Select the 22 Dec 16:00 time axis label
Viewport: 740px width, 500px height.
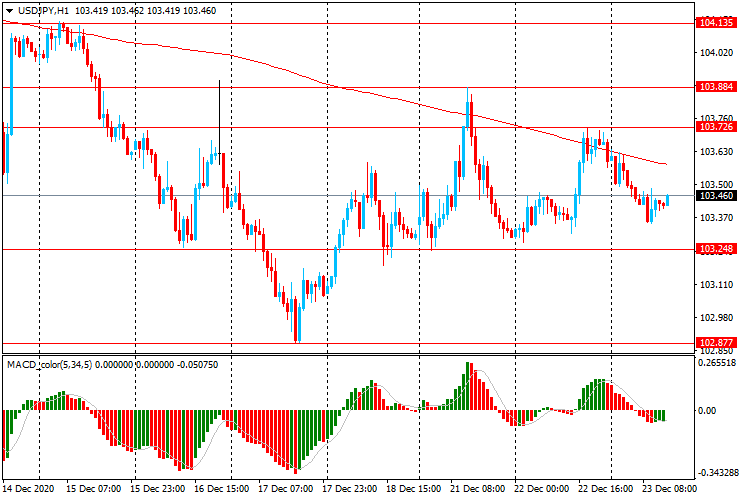click(605, 488)
